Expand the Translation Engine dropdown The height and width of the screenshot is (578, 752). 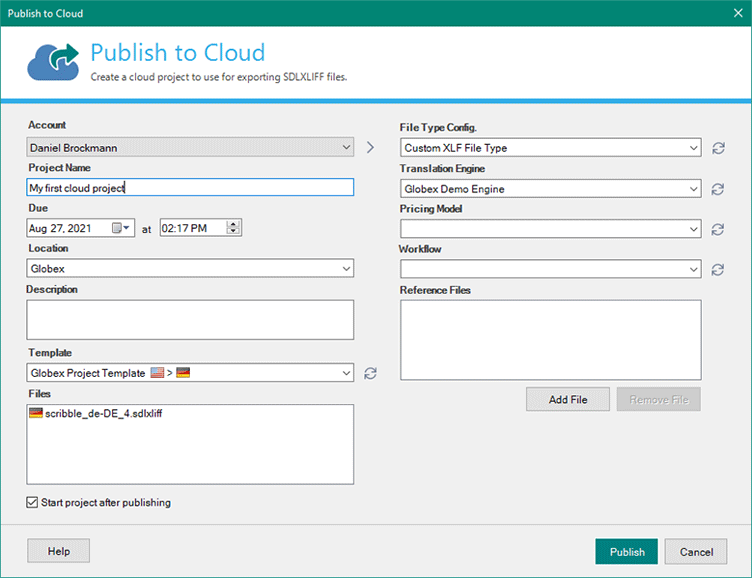coord(694,188)
